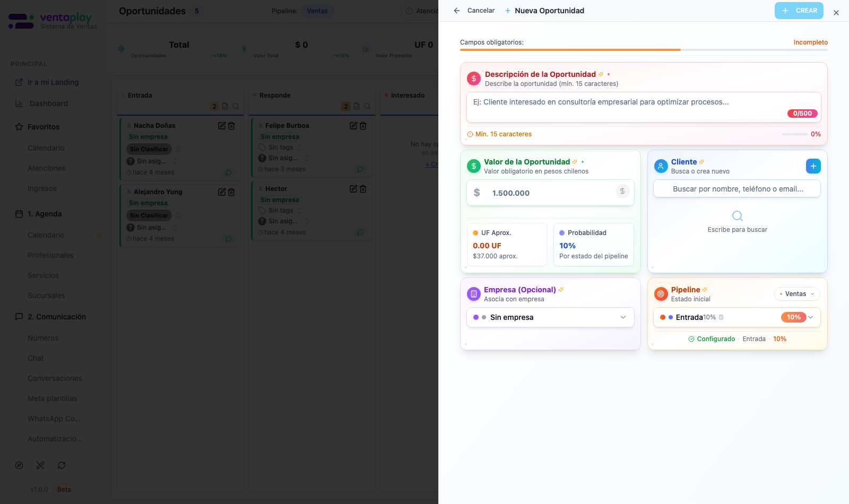Viewport: 849px width, 504px height.
Task: Click the Campos obligatorios progress bar
Action: pyautogui.click(x=644, y=50)
